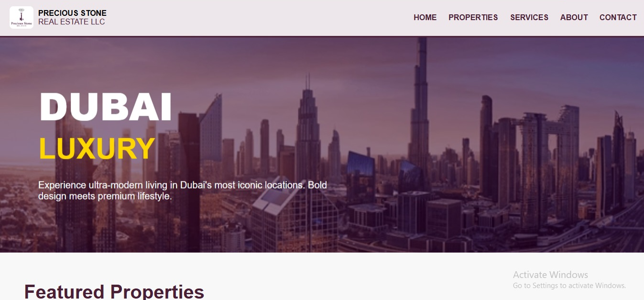Navigate to the CONTACT page
This screenshot has width=644, height=300.
[618, 18]
